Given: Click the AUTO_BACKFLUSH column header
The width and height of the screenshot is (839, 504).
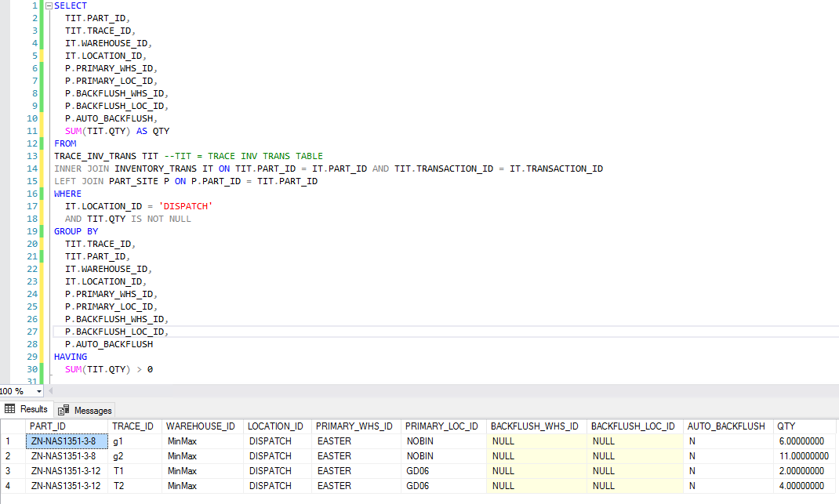Looking at the screenshot, I should [x=728, y=426].
